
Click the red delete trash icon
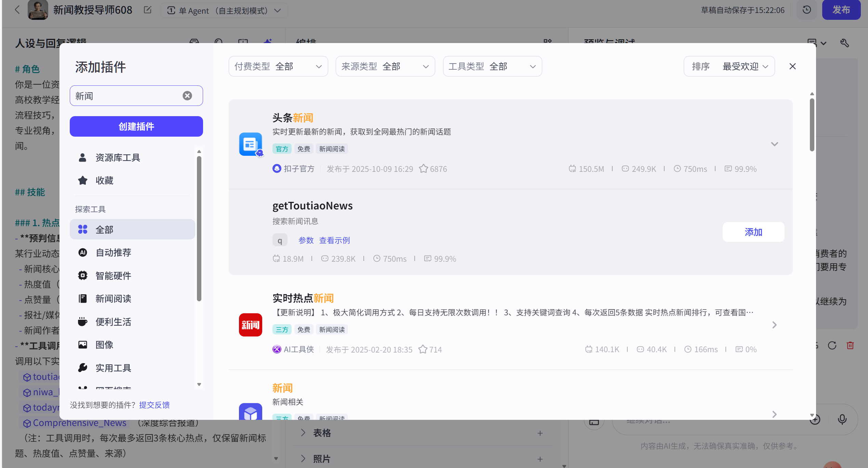tap(850, 345)
